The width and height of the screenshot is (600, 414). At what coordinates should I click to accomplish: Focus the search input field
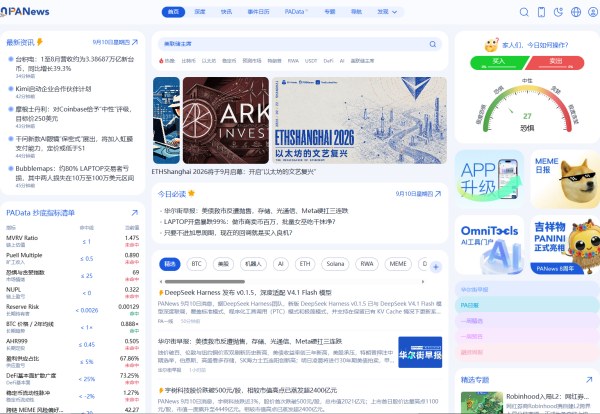pyautogui.click(x=300, y=44)
